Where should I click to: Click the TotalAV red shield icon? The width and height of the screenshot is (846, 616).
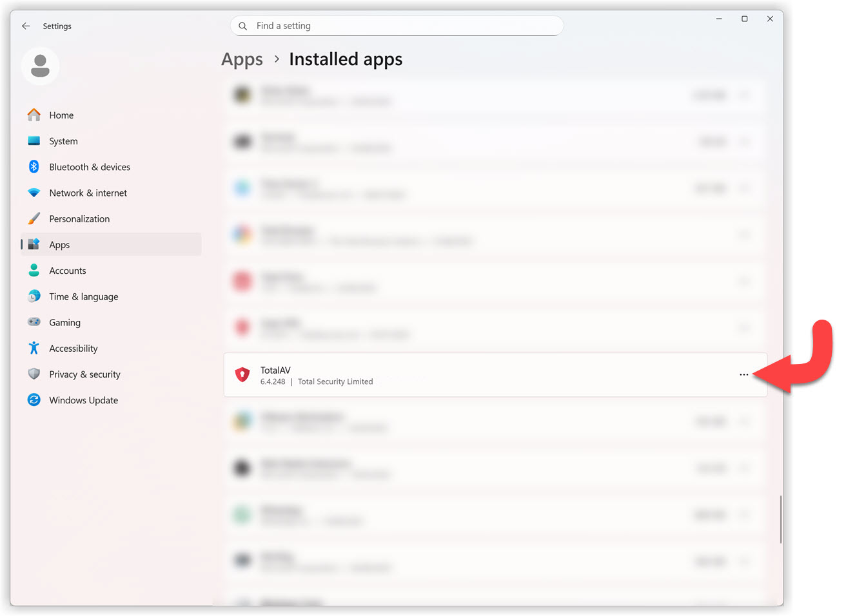(x=242, y=374)
